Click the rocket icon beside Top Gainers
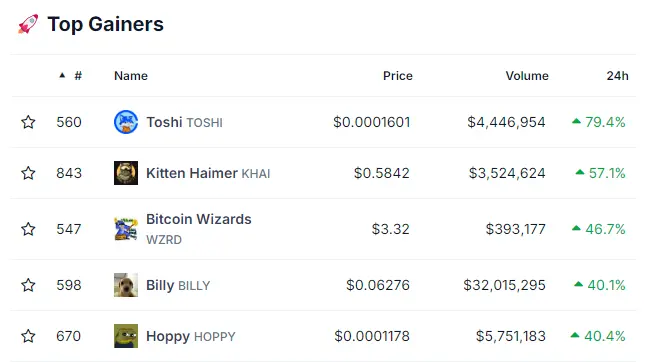Screen dimensions: 651x362 [28, 24]
